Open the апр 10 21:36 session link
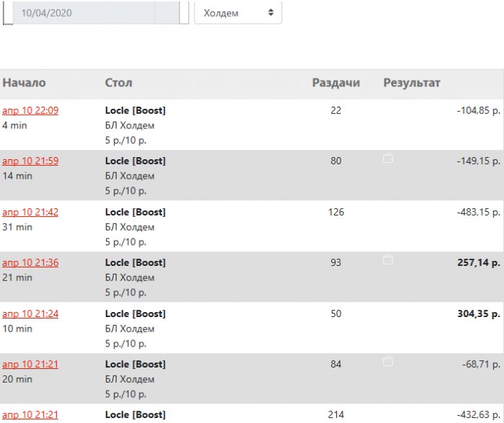The image size is (504, 423). tap(30, 262)
